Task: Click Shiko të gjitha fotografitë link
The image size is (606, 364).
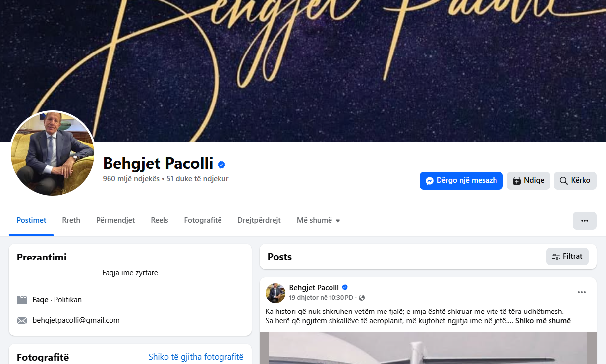Action: [196, 357]
